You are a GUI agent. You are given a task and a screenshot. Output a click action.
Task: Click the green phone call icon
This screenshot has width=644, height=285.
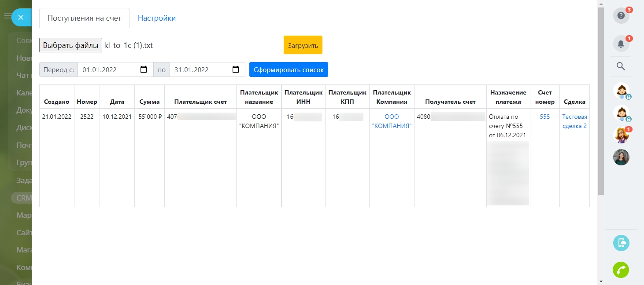pos(621,270)
